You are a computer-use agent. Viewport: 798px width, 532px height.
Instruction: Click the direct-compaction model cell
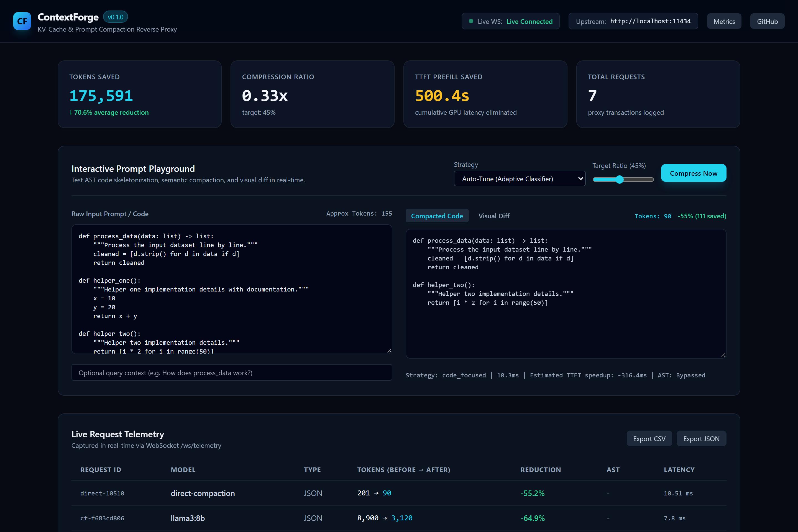203,493
